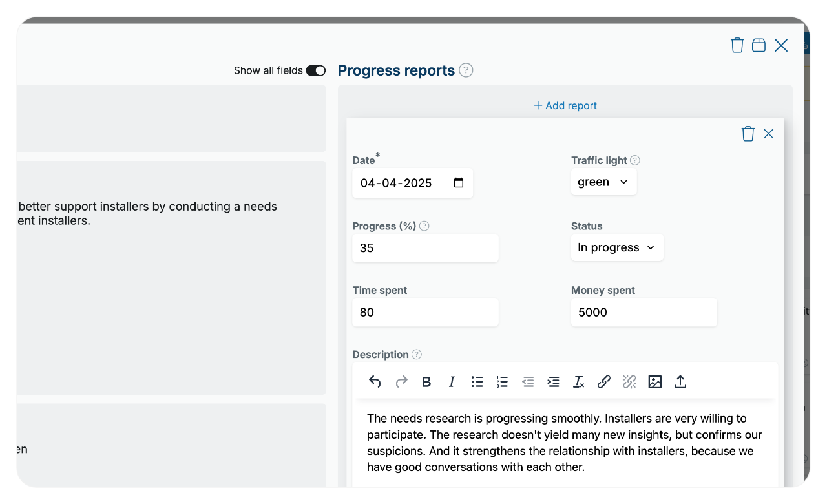The width and height of the screenshot is (827, 504).
Task: Click the Progress (%) field showing 35
Action: coord(425,248)
